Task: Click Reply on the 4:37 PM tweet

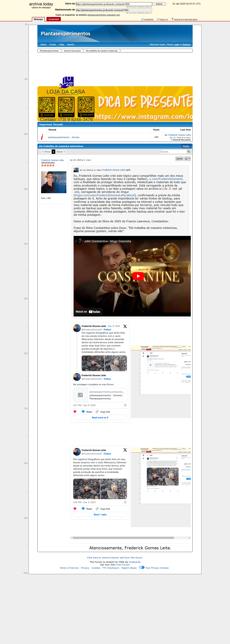Action: 87,412
